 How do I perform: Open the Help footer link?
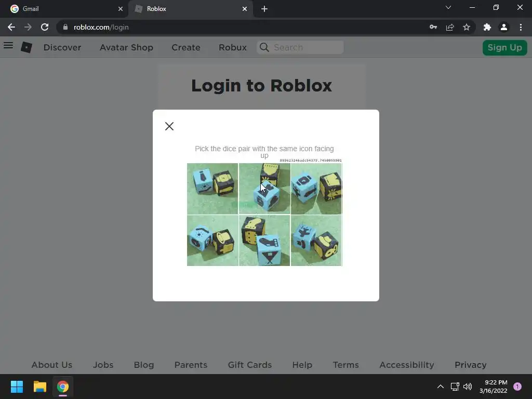(302, 365)
